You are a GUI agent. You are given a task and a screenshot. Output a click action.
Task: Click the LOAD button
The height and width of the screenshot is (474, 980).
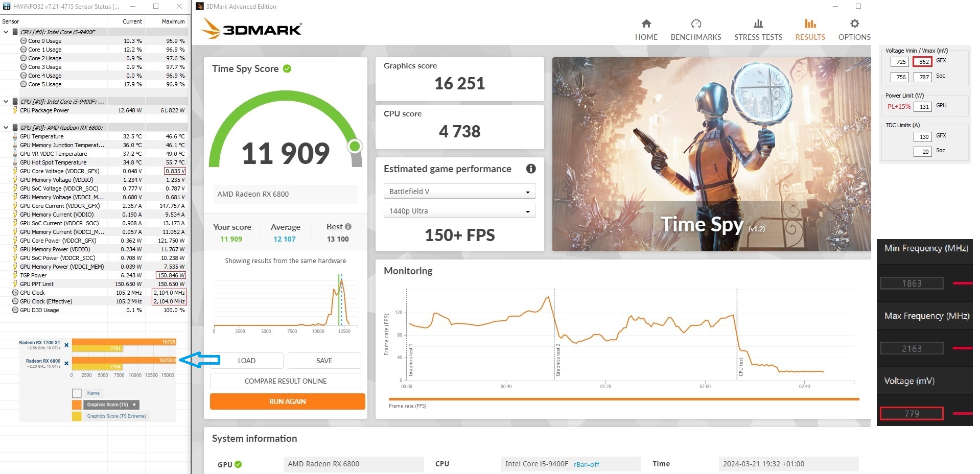click(x=246, y=361)
